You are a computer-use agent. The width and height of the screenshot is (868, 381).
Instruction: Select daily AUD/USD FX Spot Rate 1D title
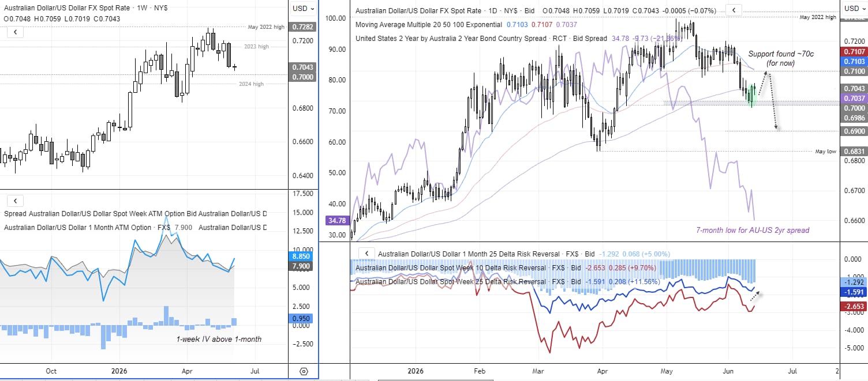(x=444, y=11)
